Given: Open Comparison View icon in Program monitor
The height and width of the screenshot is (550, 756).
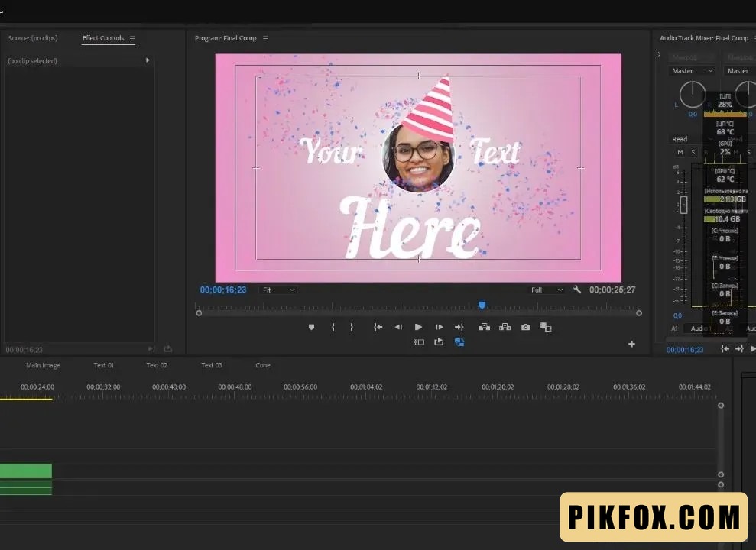Looking at the screenshot, I should pyautogui.click(x=546, y=327).
